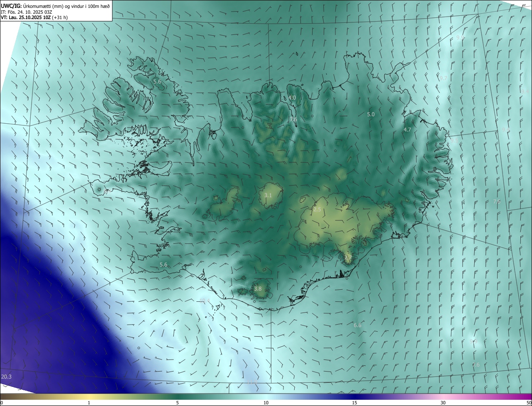Click the 30 tick on the colour scale
532x406 pixels.
(x=443, y=403)
